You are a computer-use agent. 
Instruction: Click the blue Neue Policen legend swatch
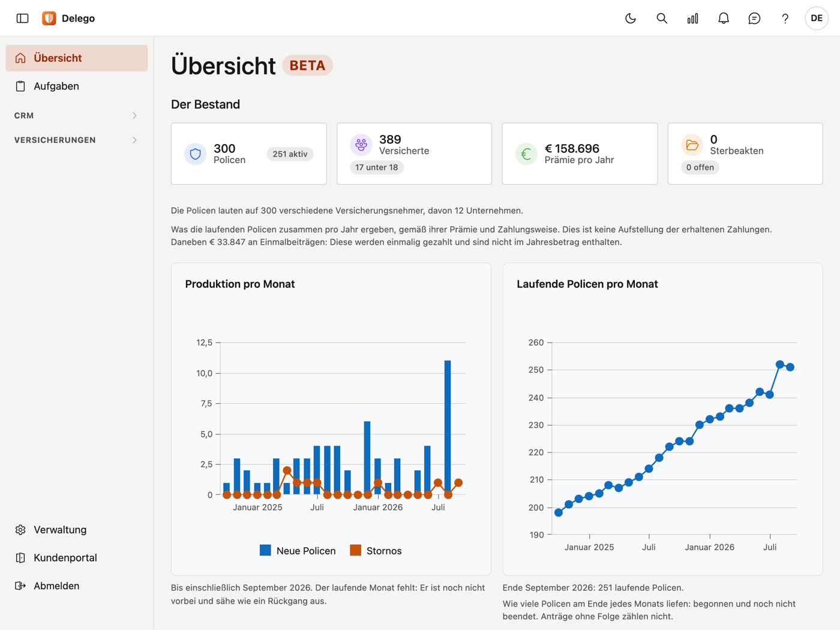[x=265, y=550]
